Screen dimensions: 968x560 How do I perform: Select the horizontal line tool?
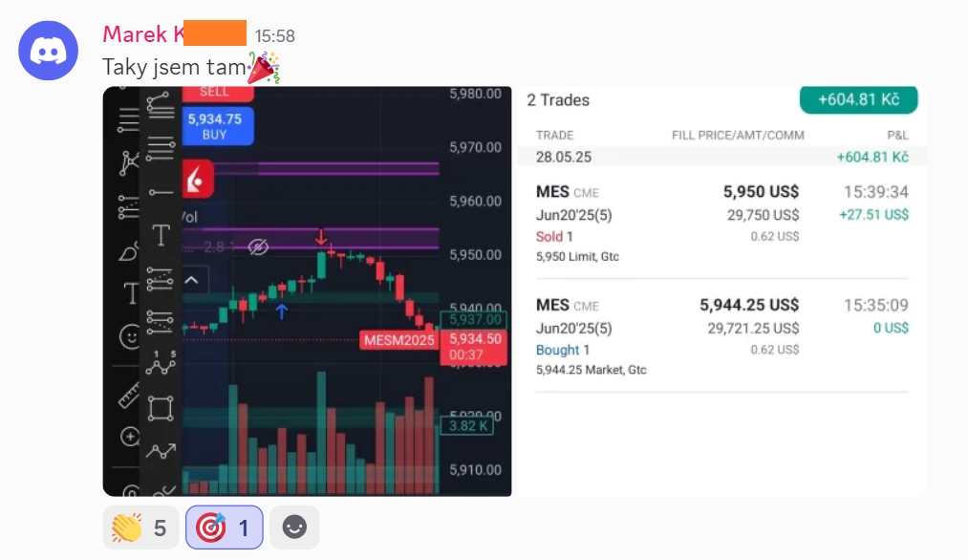[x=161, y=193]
